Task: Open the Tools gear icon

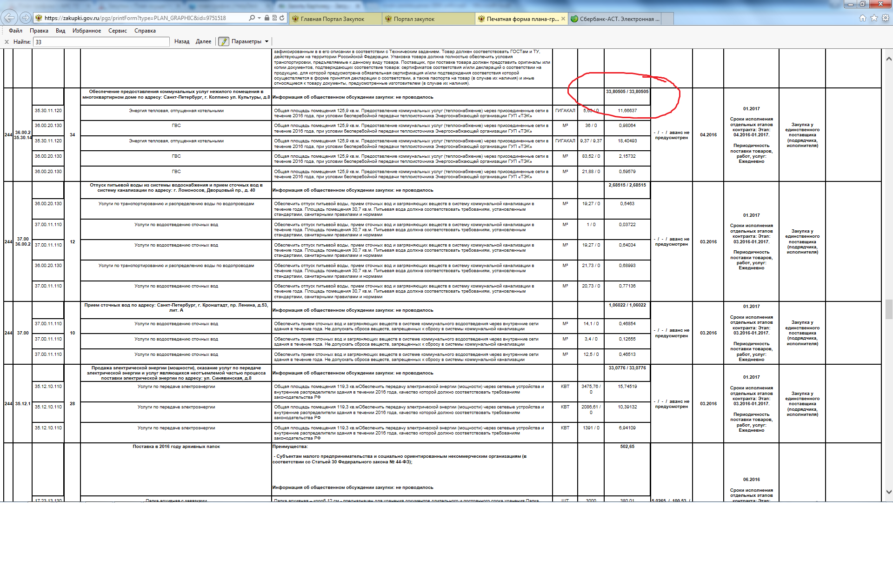Action: (886, 18)
